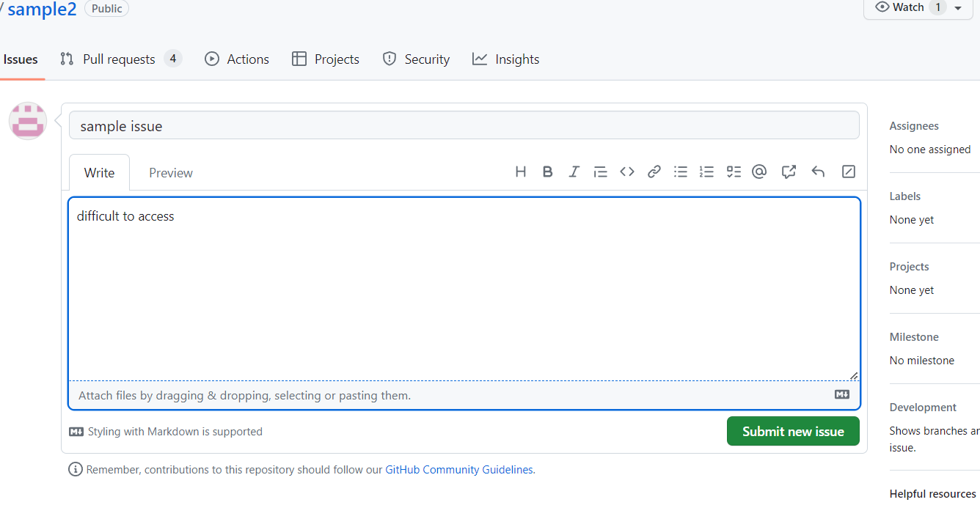
Task: Click the pull requests count badge 4
Action: point(173,59)
